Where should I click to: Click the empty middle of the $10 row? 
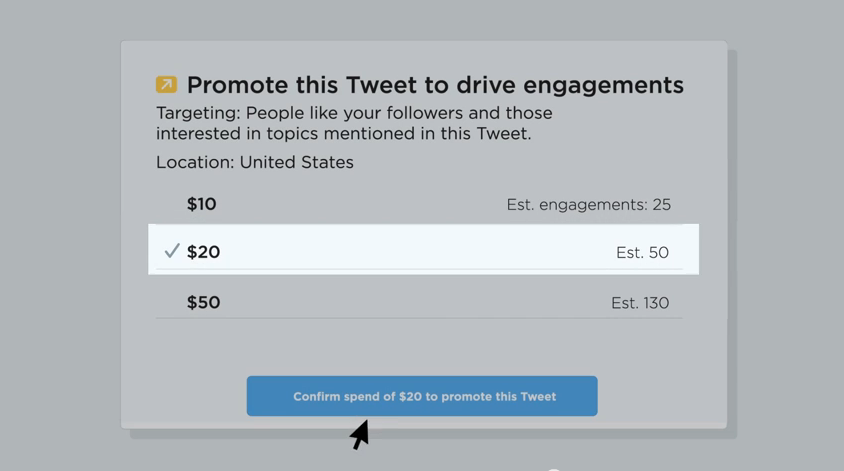pos(360,204)
